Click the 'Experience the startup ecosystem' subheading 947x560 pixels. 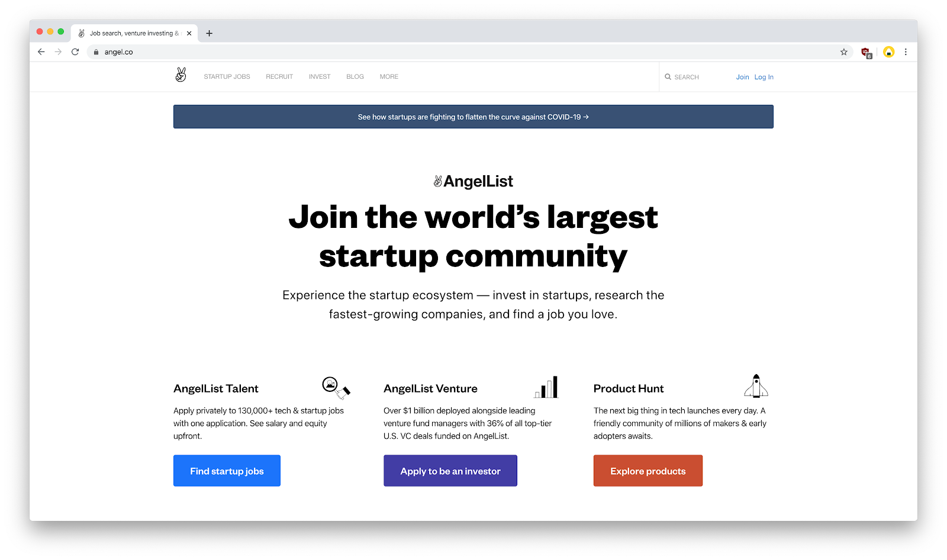coord(474,304)
